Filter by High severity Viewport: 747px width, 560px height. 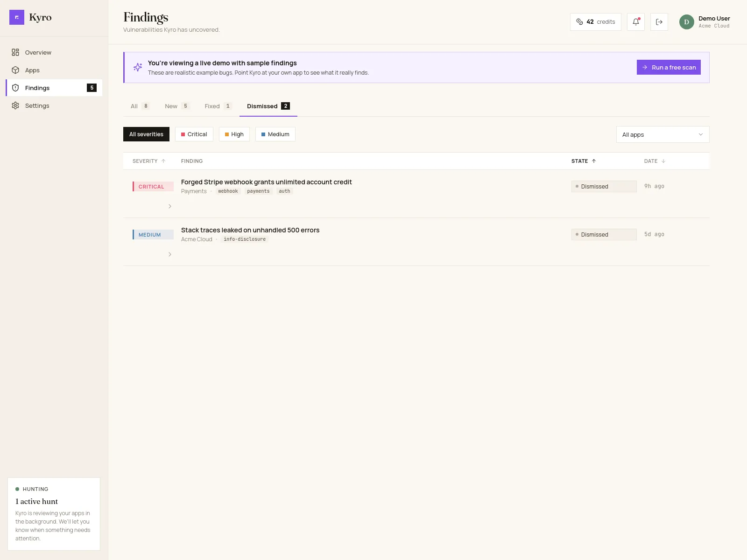(x=234, y=134)
